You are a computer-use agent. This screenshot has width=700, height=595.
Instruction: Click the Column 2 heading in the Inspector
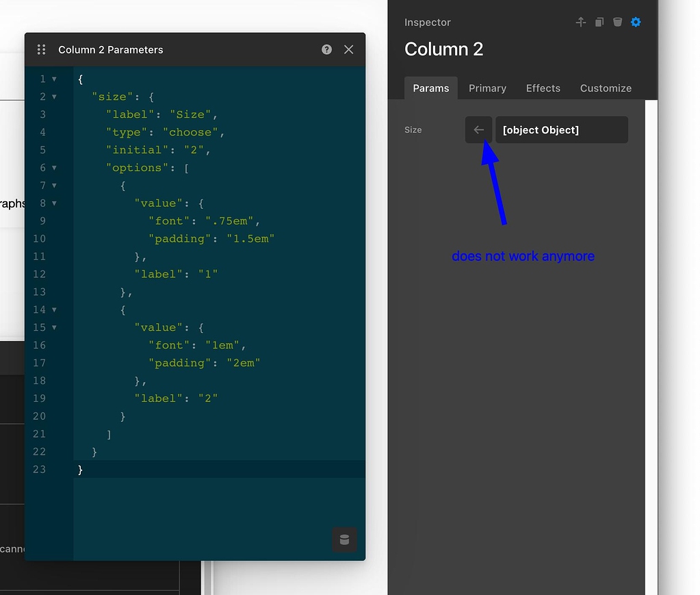(x=443, y=49)
